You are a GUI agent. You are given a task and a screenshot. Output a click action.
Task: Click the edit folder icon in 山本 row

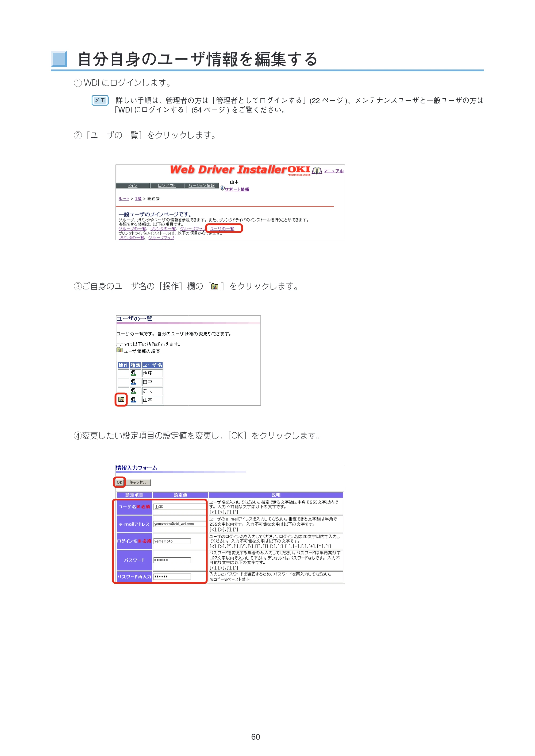[121, 400]
